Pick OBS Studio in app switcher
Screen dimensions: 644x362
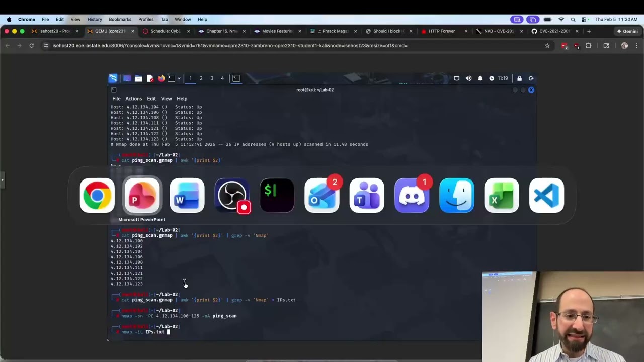click(232, 196)
